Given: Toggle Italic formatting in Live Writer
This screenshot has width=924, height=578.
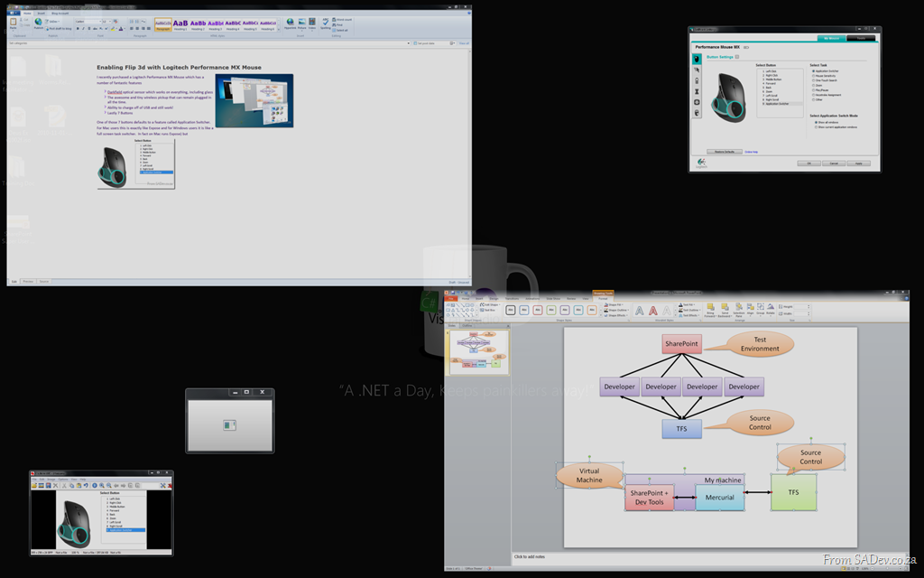Looking at the screenshot, I should (x=83, y=28).
